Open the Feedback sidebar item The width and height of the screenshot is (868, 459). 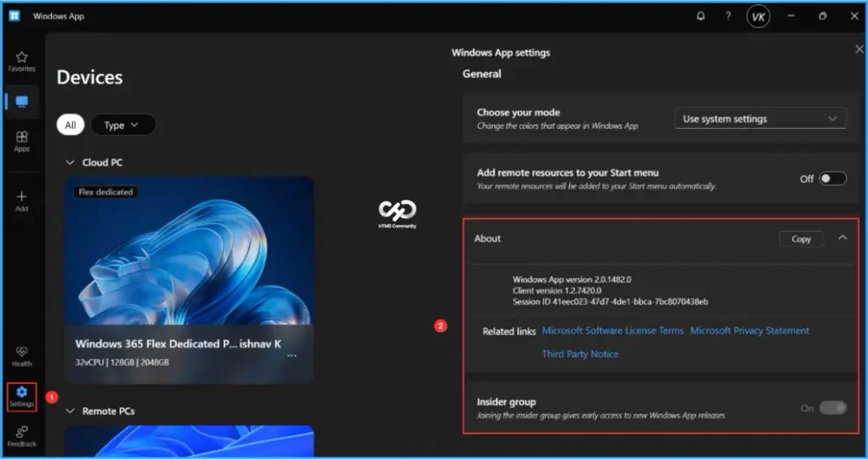(21, 436)
